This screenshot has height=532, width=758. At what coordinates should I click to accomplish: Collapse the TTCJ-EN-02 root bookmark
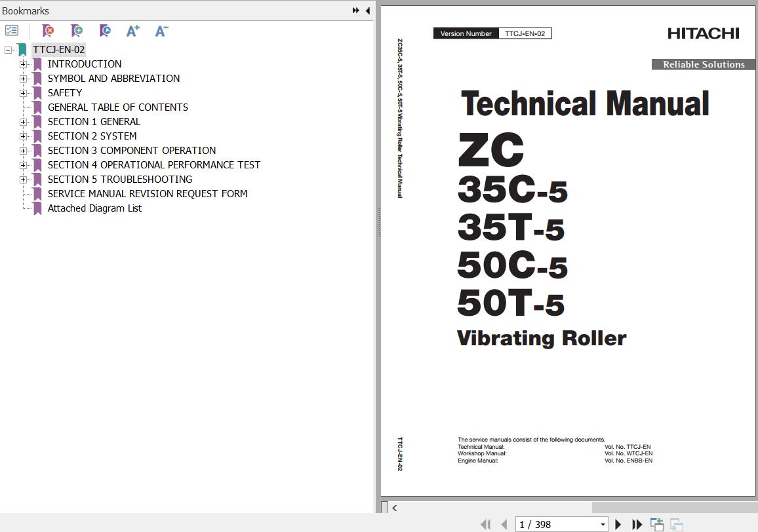[9, 50]
